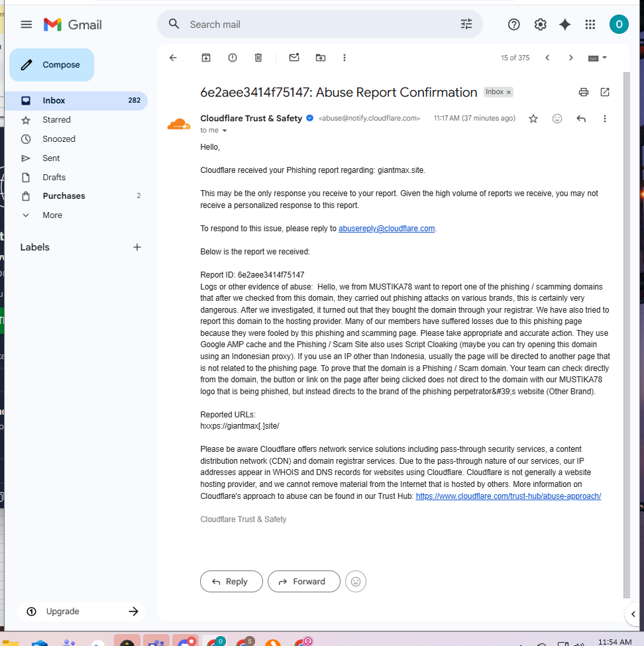Report this email as spam

pos(233,58)
